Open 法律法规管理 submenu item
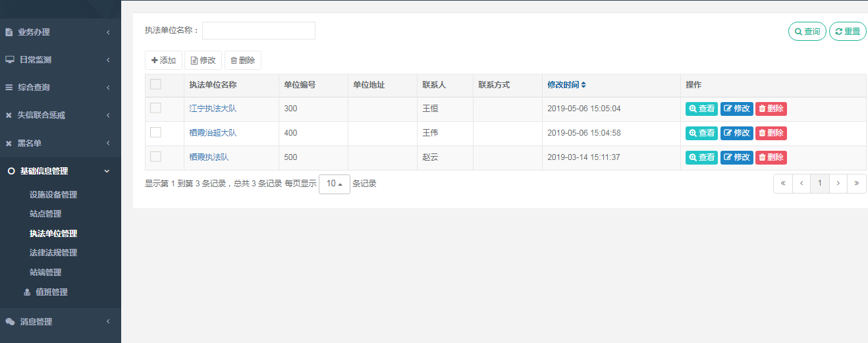Screen dimensions: 868x343 pyautogui.click(x=53, y=253)
